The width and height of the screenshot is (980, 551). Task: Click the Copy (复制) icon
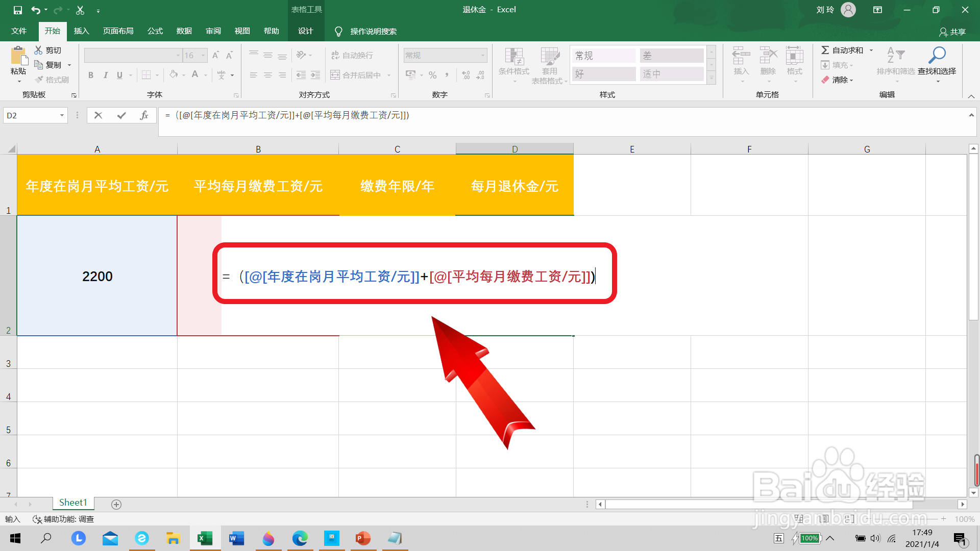click(x=38, y=65)
